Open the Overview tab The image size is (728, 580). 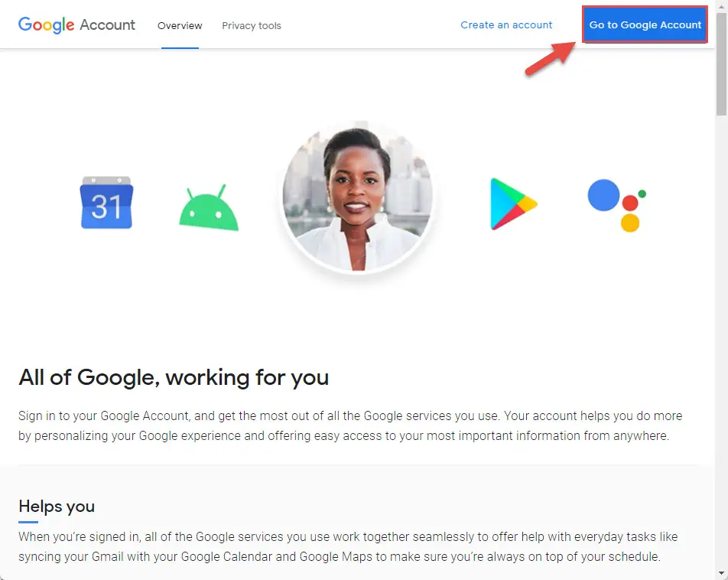180,25
